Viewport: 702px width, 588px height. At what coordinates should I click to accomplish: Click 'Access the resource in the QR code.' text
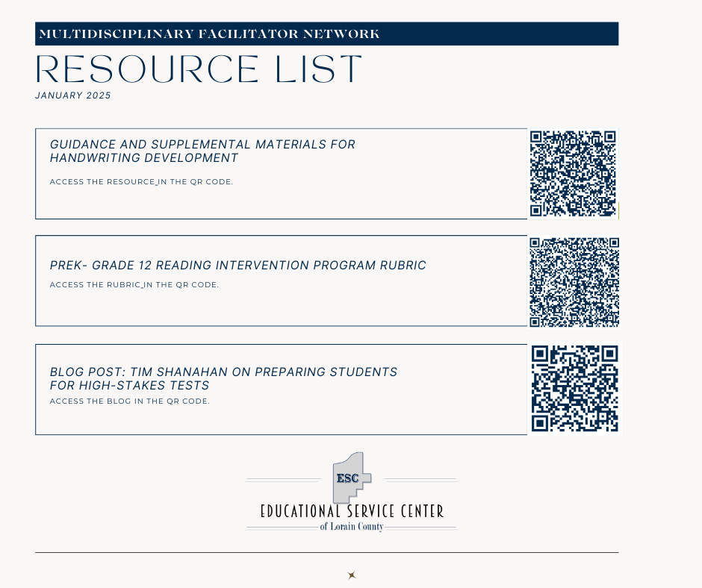click(141, 181)
